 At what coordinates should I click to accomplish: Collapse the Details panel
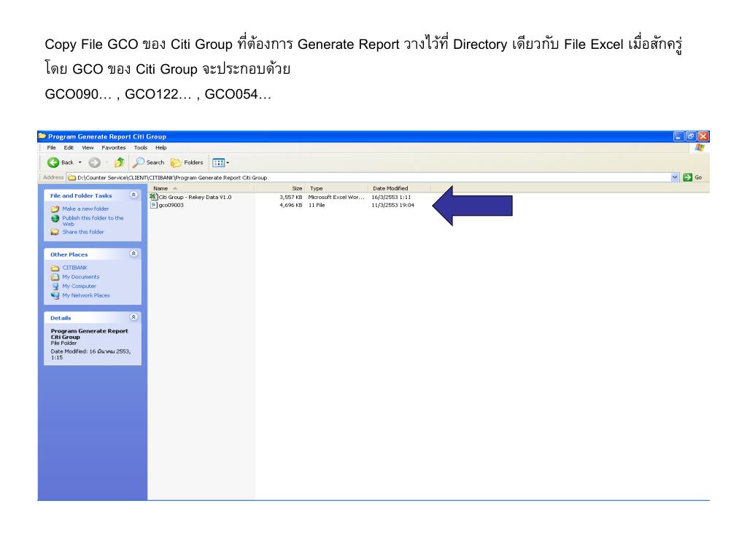point(134,317)
